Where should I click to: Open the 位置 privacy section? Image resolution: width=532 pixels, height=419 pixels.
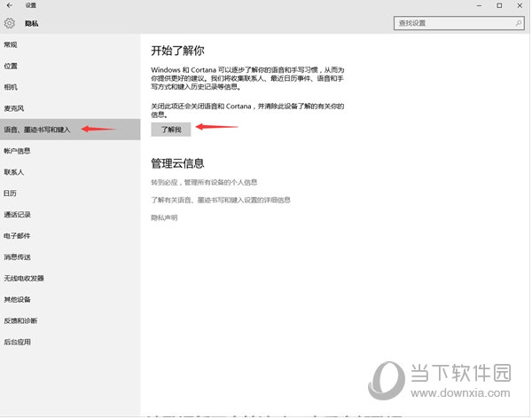pyautogui.click(x=70, y=66)
